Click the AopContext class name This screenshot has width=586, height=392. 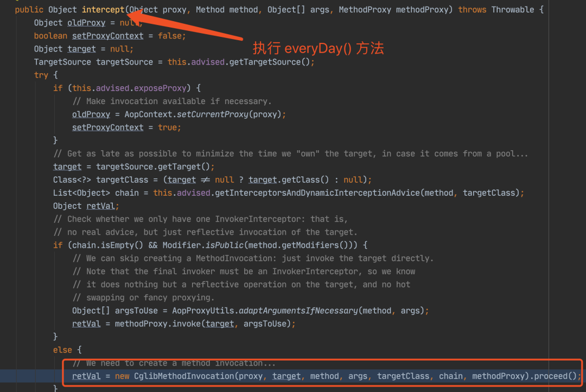tap(148, 114)
